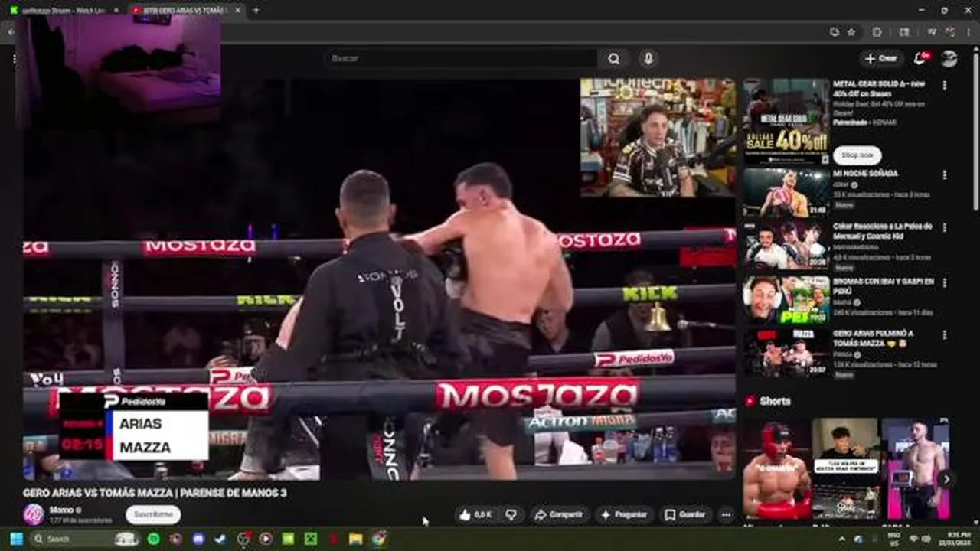This screenshot has height=551, width=980.
Task: Open options for Metal Gear Solid ad
Action: (944, 86)
